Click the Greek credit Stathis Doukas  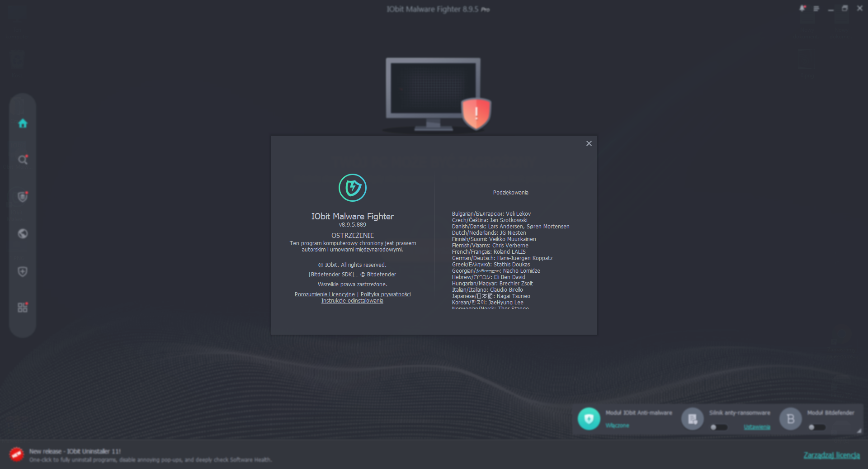[x=491, y=265]
